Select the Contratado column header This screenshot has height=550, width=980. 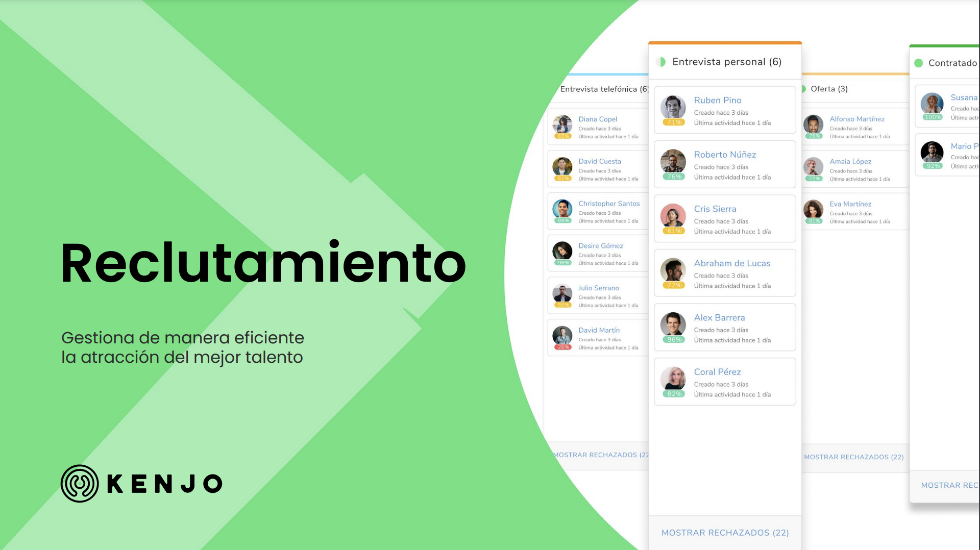click(952, 63)
